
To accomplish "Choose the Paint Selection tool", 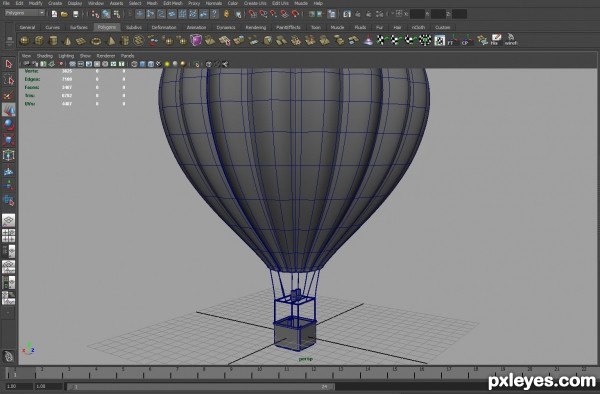I will pyautogui.click(x=8, y=95).
